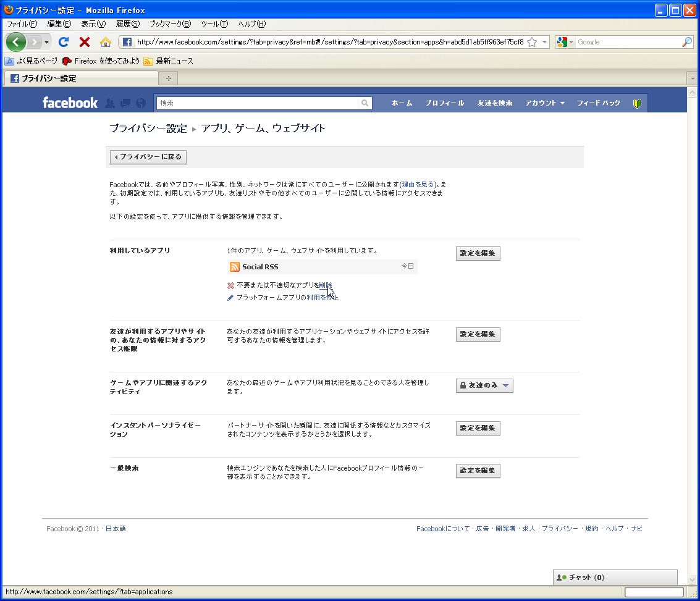This screenshot has height=601, width=700.
Task: Open the Firefox を使ってみよう bookmark
Action: click(x=101, y=61)
